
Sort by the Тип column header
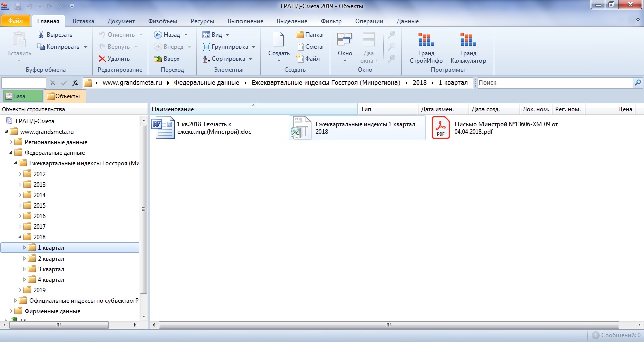(x=388, y=109)
